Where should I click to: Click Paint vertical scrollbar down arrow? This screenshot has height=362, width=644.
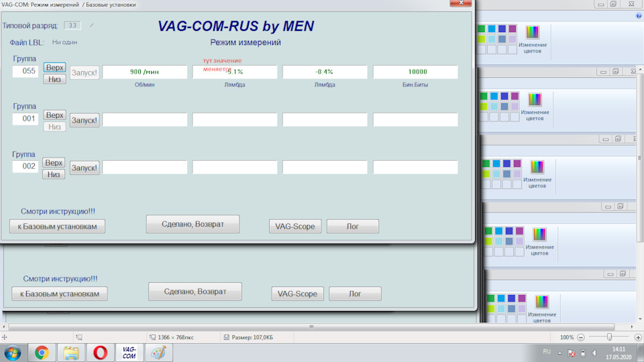click(x=640, y=319)
